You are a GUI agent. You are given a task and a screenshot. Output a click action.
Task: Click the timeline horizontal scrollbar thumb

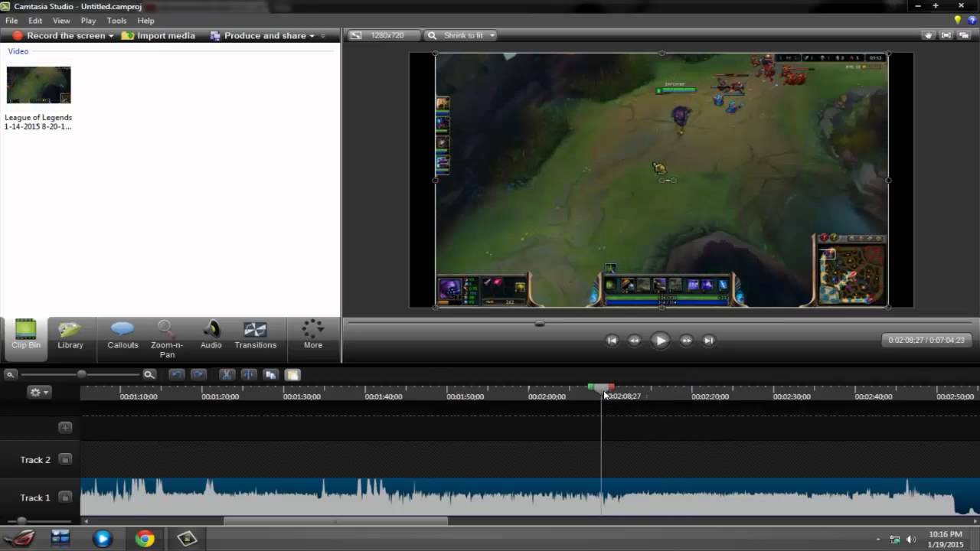coord(335,522)
